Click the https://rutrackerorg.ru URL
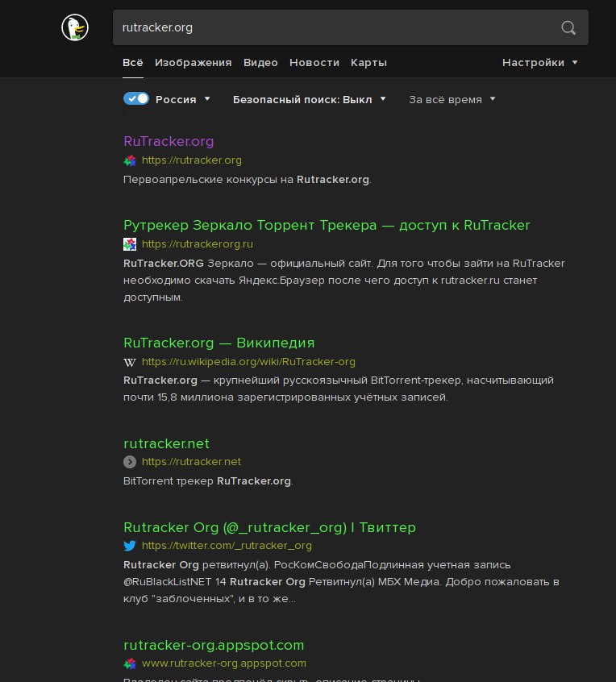The image size is (616, 682). (198, 244)
